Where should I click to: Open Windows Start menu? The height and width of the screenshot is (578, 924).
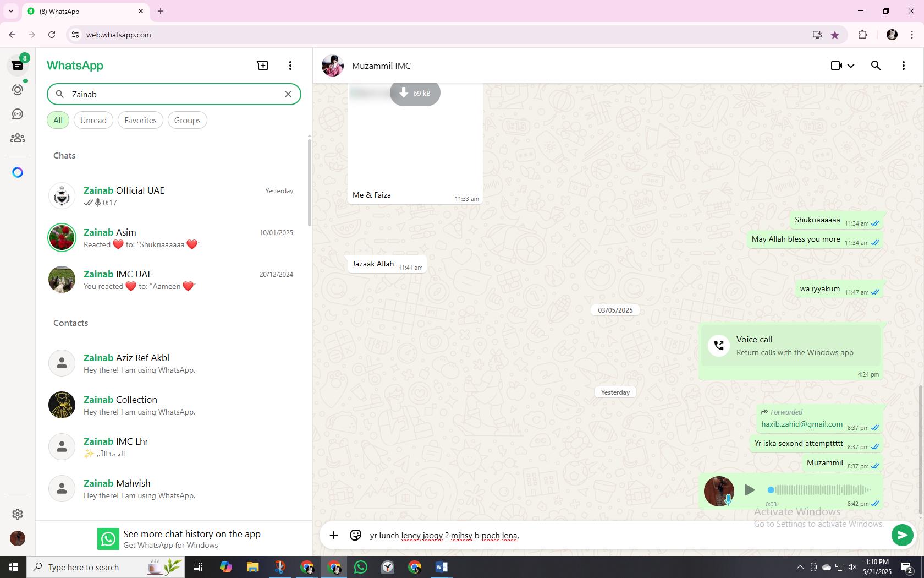pos(13,567)
